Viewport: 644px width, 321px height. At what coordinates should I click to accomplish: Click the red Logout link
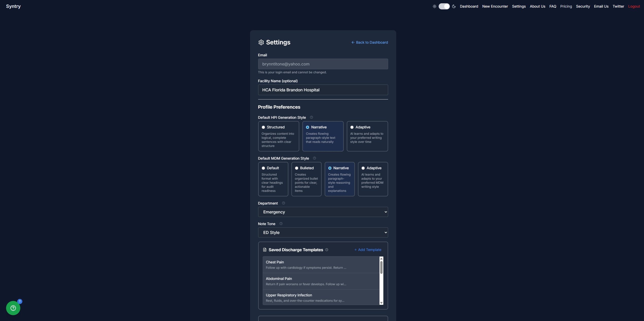tap(634, 6)
